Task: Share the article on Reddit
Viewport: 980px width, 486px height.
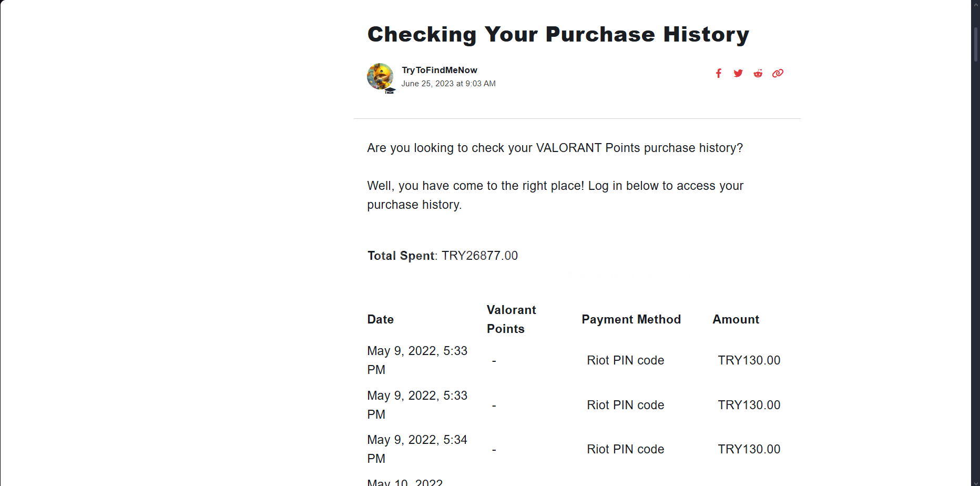Action: tap(758, 73)
